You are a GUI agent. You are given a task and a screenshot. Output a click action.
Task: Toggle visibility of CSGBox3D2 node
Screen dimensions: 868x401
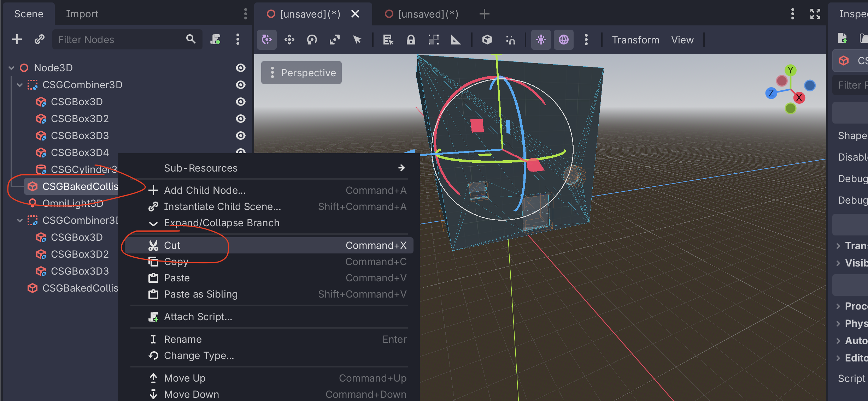click(x=240, y=119)
